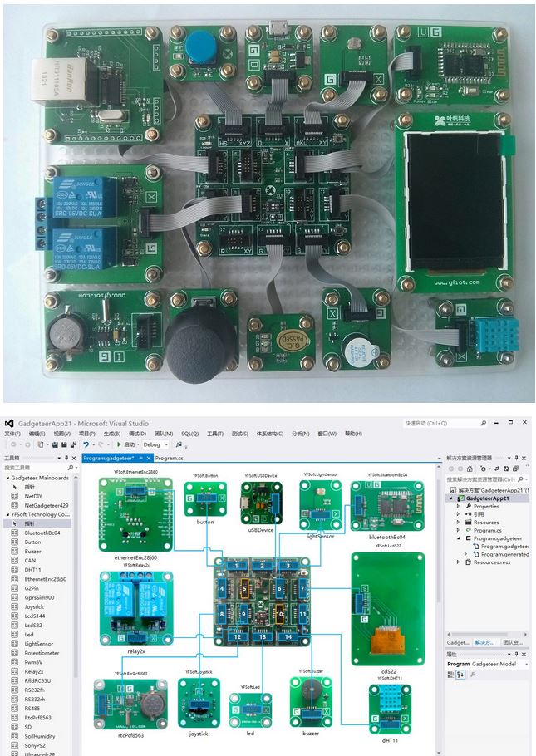Switch to the 团队资... bottom panel tab

pyautogui.click(x=513, y=642)
